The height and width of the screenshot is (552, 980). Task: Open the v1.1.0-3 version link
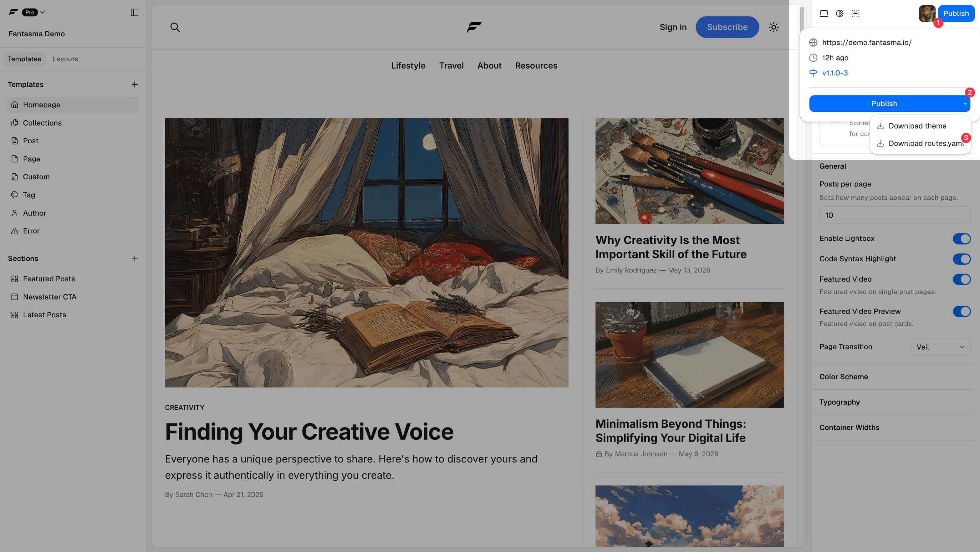point(835,73)
